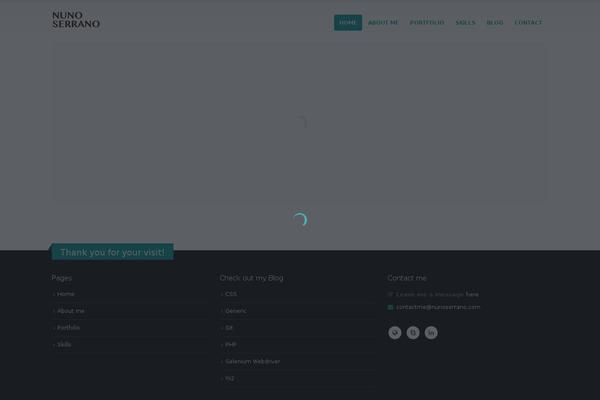Open the LinkedIn round social icon
This screenshot has height=400, width=600.
431,333
